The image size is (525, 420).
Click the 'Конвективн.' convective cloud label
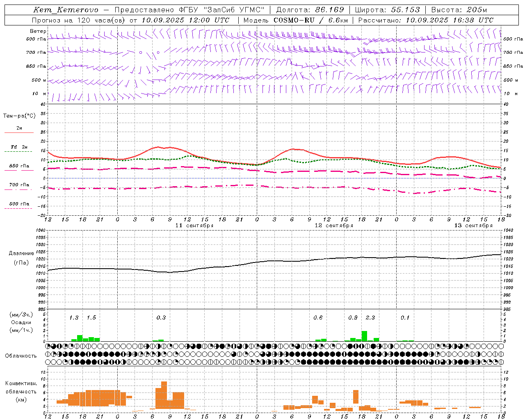[x=21, y=383]
